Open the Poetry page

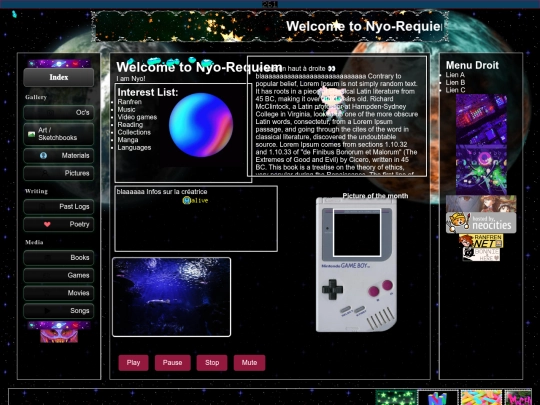[x=59, y=225]
